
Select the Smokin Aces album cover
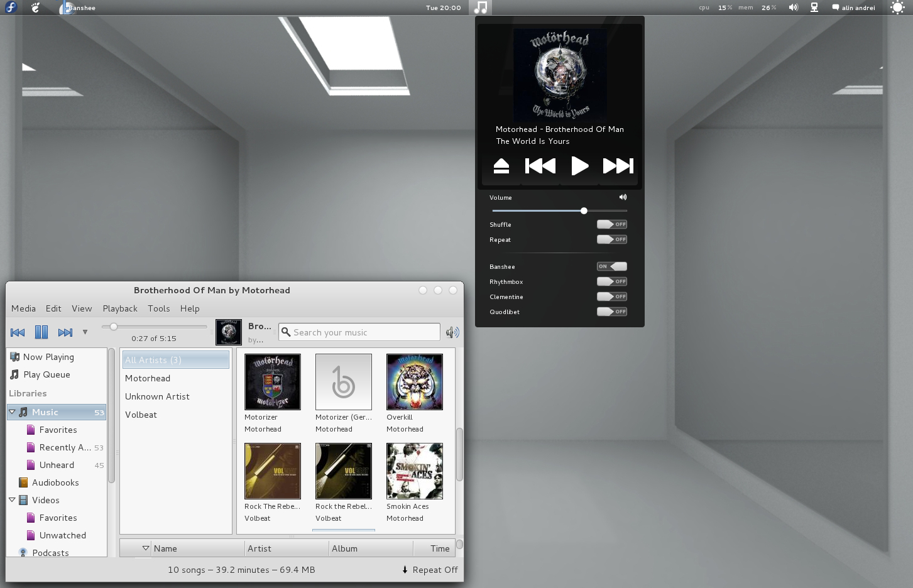[x=415, y=471]
